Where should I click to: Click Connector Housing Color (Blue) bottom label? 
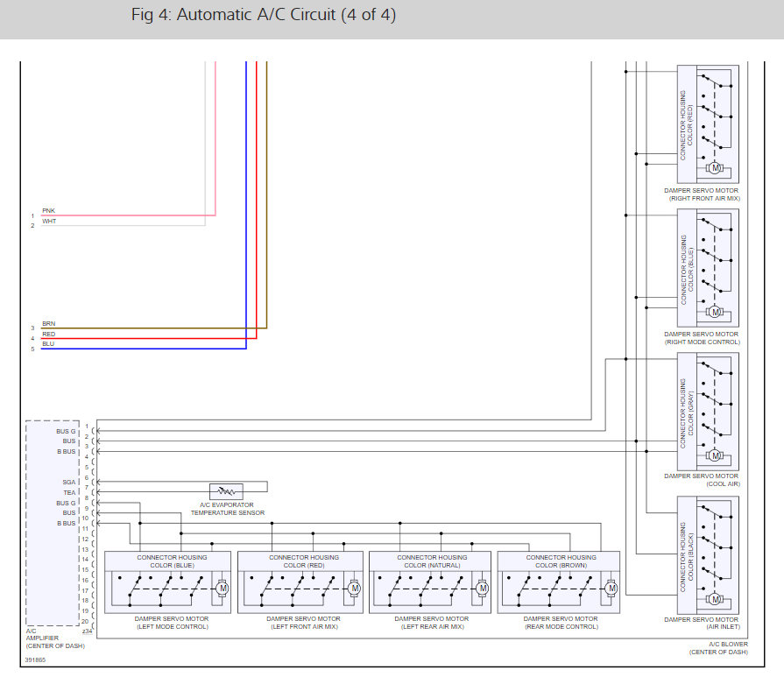point(172,561)
